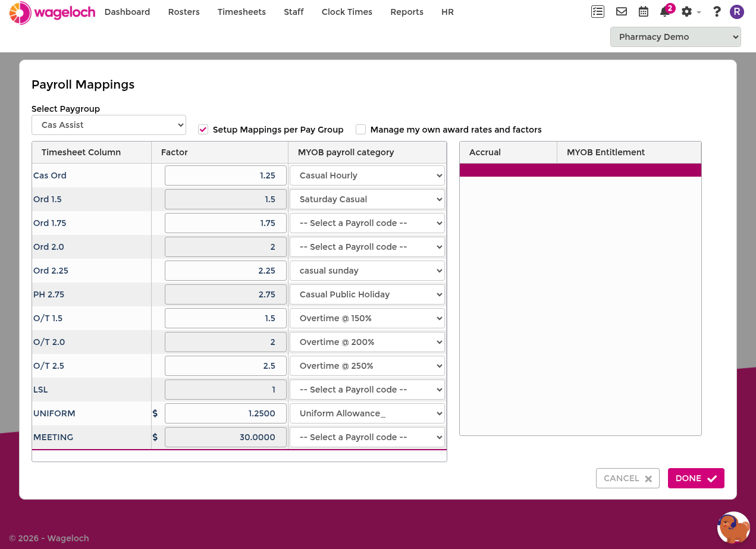Toggle Setup Mappings per Pay Group
756x549 pixels.
(x=203, y=129)
